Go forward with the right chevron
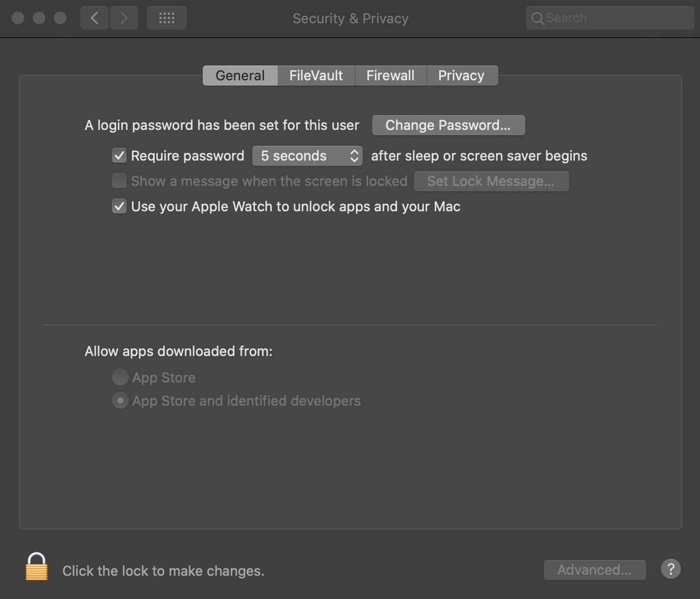This screenshot has height=599, width=700. pyautogui.click(x=124, y=18)
